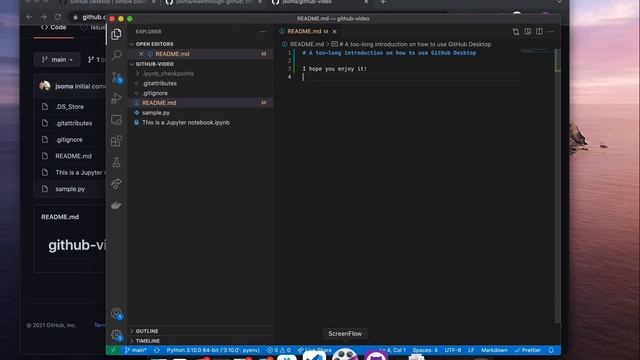Open the Docker whale view
The height and width of the screenshot is (360, 640).
116,205
